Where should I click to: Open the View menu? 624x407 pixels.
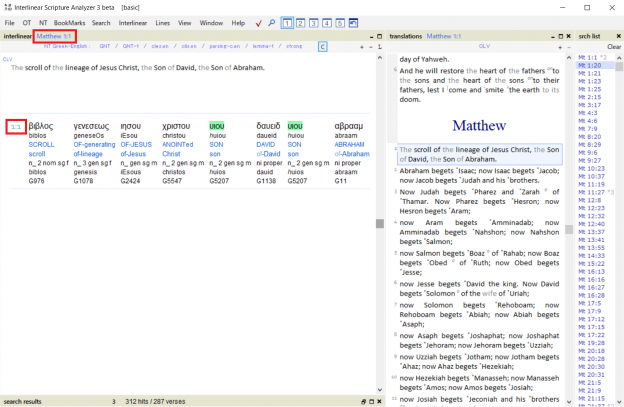[x=184, y=23]
